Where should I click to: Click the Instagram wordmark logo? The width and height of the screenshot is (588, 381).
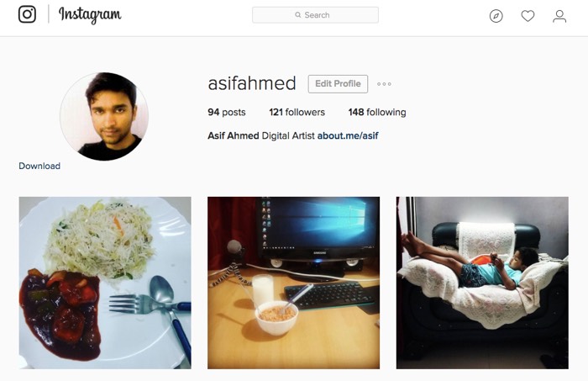pyautogui.click(x=90, y=15)
